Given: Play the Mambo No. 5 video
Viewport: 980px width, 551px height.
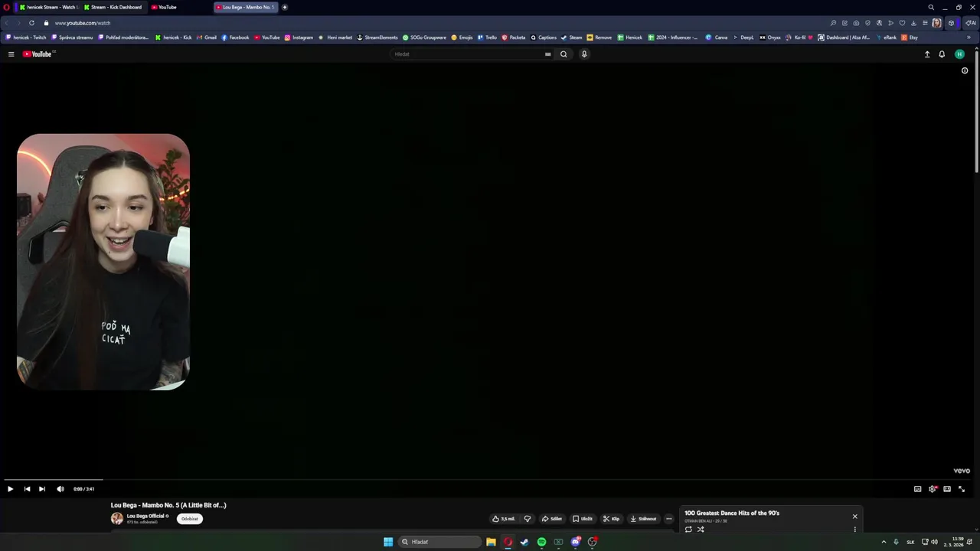Looking at the screenshot, I should [x=10, y=489].
